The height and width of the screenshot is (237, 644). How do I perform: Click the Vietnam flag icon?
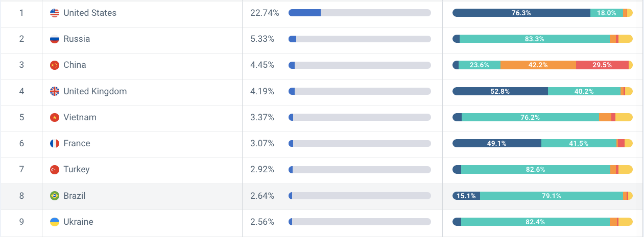point(55,117)
